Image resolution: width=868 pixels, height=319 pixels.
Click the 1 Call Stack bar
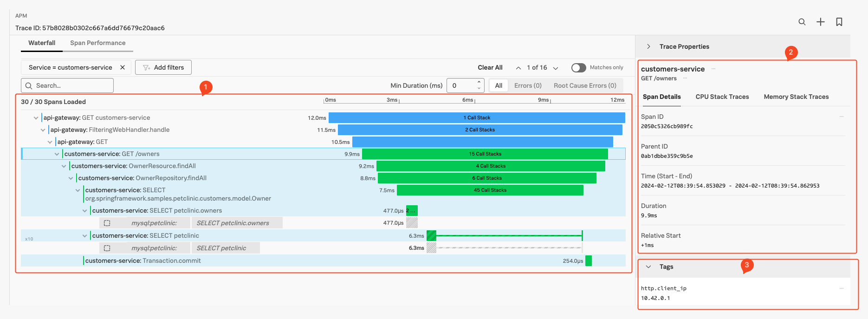click(x=477, y=117)
